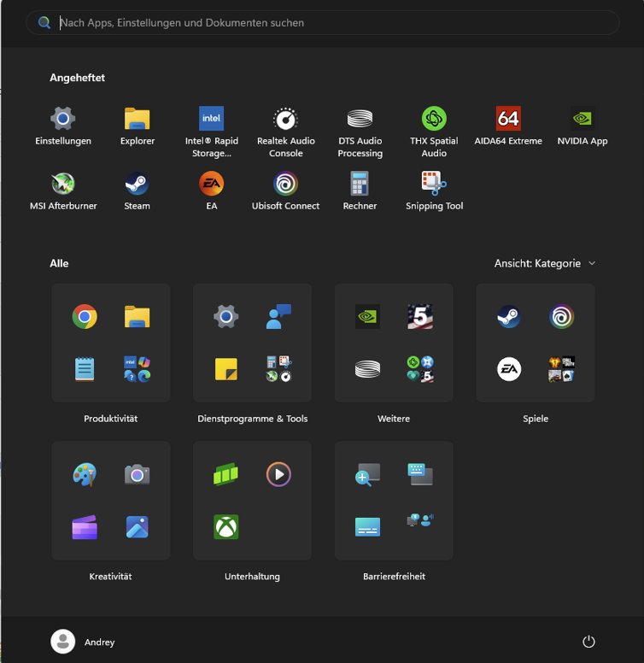Screen dimensions: 644x663
Task: Open feedback chat icon in Dienstprogramme & Tools
Action: click(x=278, y=316)
